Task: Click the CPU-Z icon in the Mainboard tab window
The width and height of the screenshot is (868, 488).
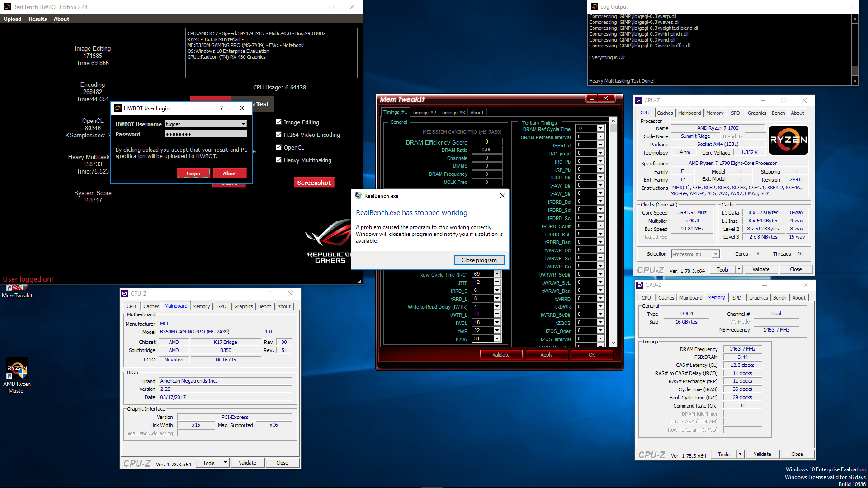Action: [125, 294]
